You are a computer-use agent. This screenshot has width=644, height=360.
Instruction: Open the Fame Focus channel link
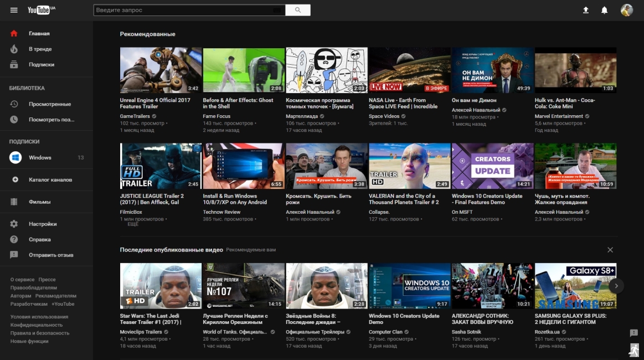[x=217, y=116]
